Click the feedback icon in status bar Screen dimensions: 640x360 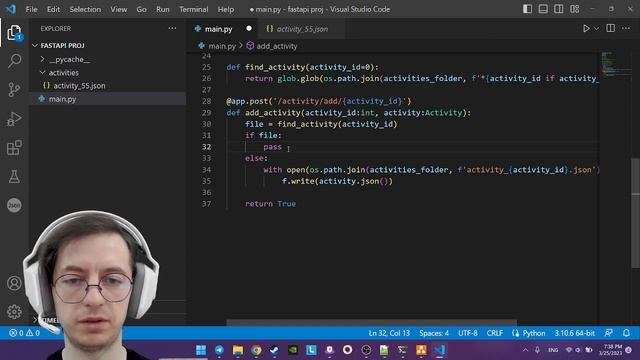[x=609, y=333]
